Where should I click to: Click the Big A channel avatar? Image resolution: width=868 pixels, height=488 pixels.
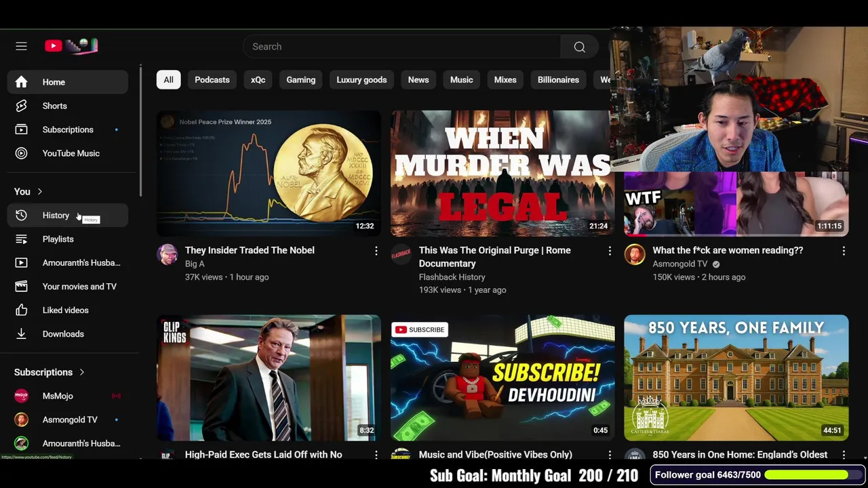point(167,255)
